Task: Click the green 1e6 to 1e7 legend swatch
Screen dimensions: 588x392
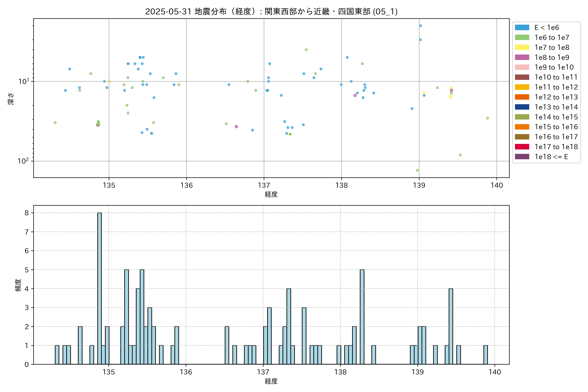Action: [522, 38]
